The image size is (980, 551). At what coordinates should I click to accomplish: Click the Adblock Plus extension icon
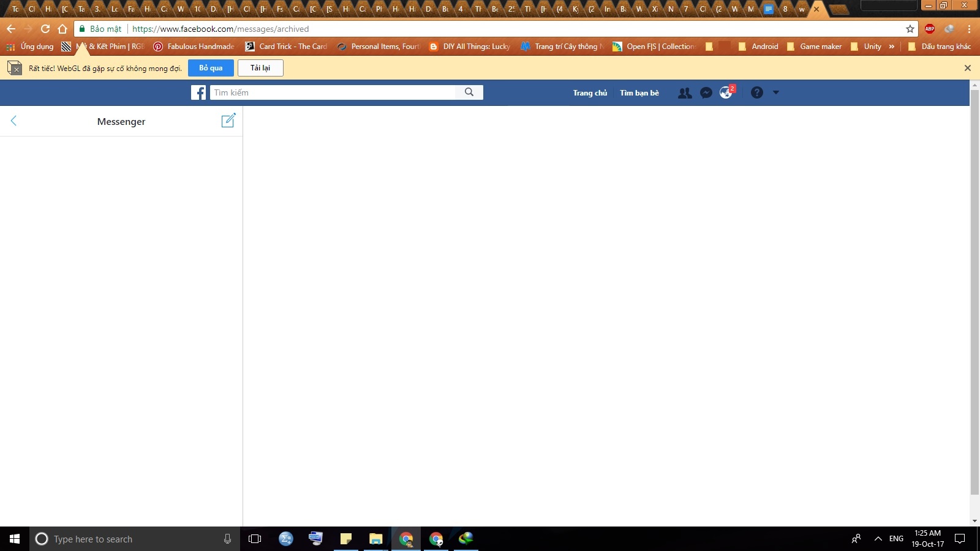point(930,29)
